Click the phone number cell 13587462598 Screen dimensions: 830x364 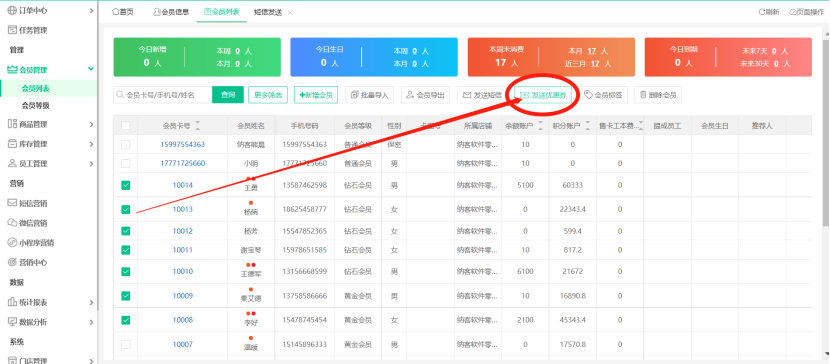(x=304, y=185)
